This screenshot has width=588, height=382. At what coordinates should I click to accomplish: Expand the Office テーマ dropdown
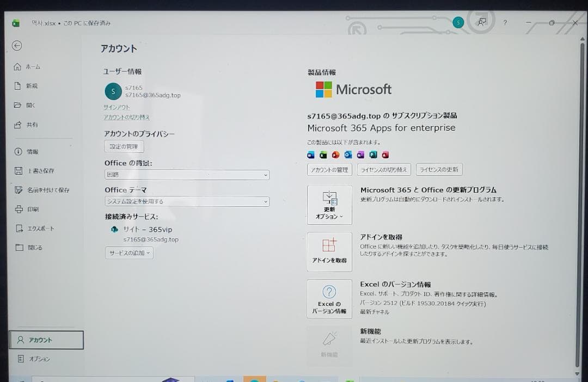click(187, 201)
